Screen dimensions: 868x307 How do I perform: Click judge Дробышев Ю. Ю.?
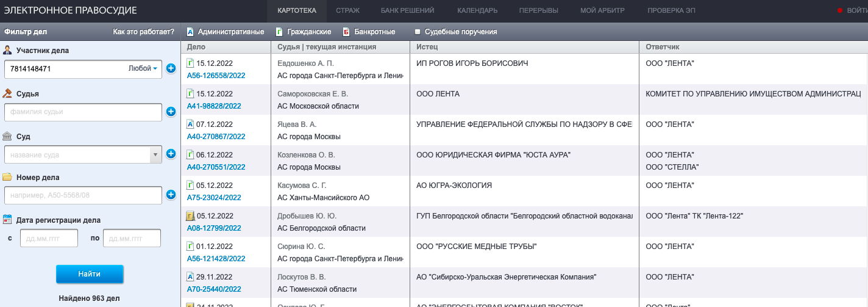point(307,216)
